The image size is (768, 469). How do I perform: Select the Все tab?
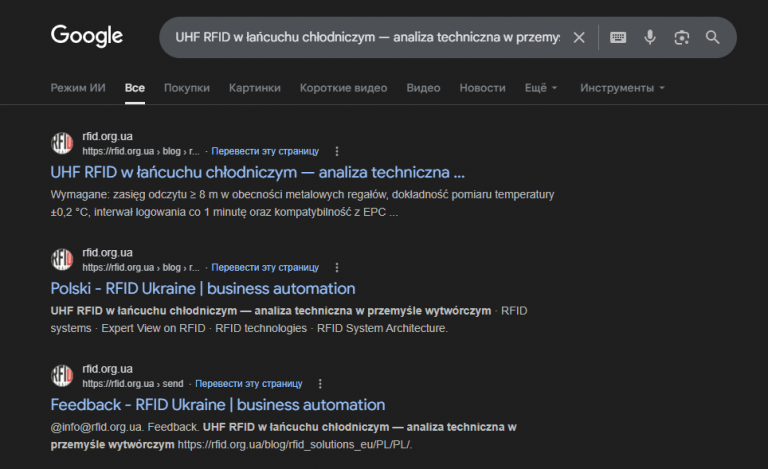(135, 88)
